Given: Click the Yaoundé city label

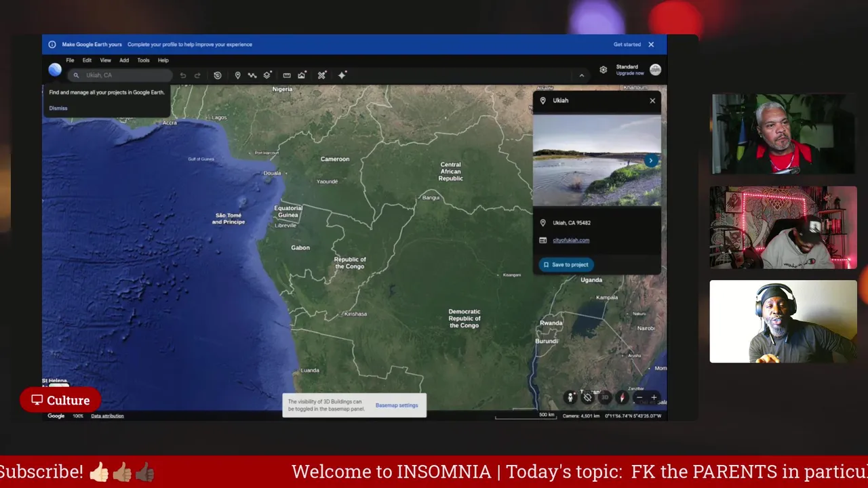Looking at the screenshot, I should pyautogui.click(x=327, y=182).
